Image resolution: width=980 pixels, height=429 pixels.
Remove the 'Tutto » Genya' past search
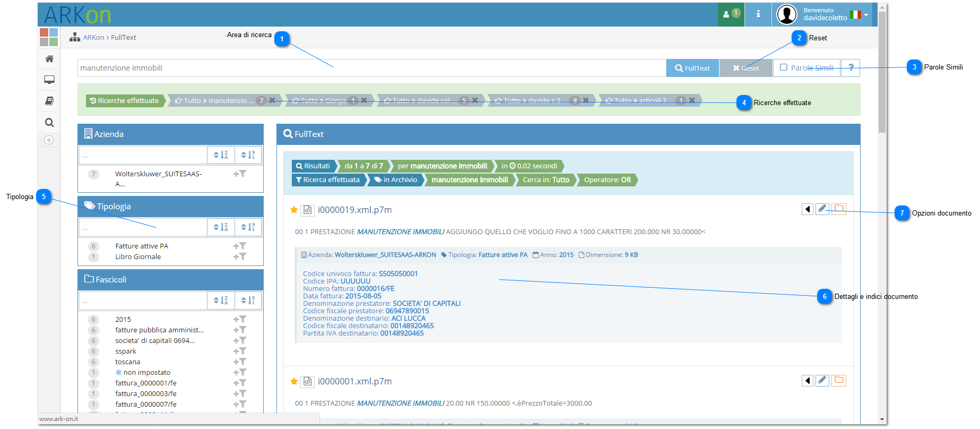(364, 100)
